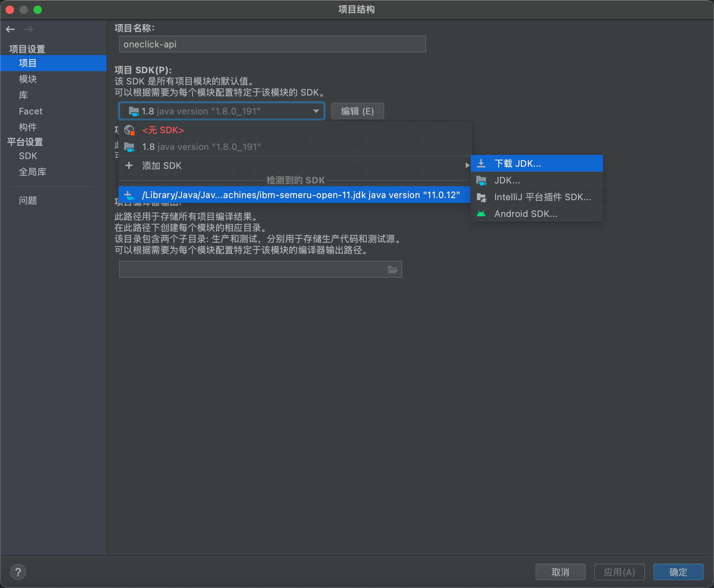Select ibm-semeru-open-11.jdk detected SDK
The height and width of the screenshot is (588, 714).
293,195
